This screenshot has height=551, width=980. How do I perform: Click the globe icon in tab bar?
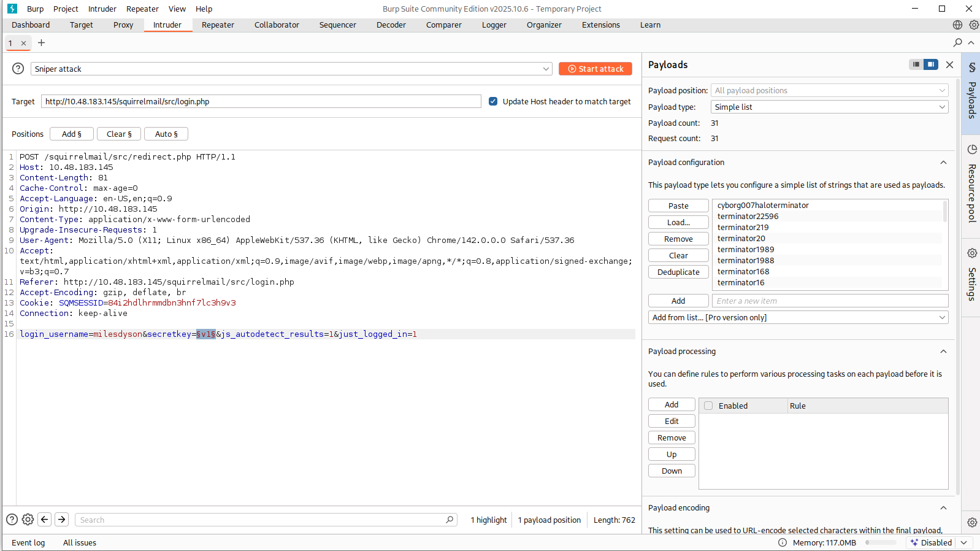coord(957,25)
